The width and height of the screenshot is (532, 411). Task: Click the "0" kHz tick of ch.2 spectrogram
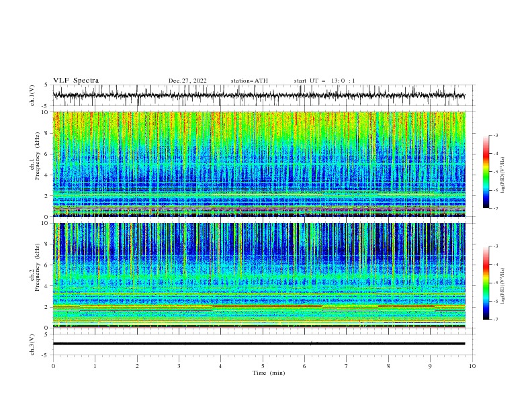47,328
